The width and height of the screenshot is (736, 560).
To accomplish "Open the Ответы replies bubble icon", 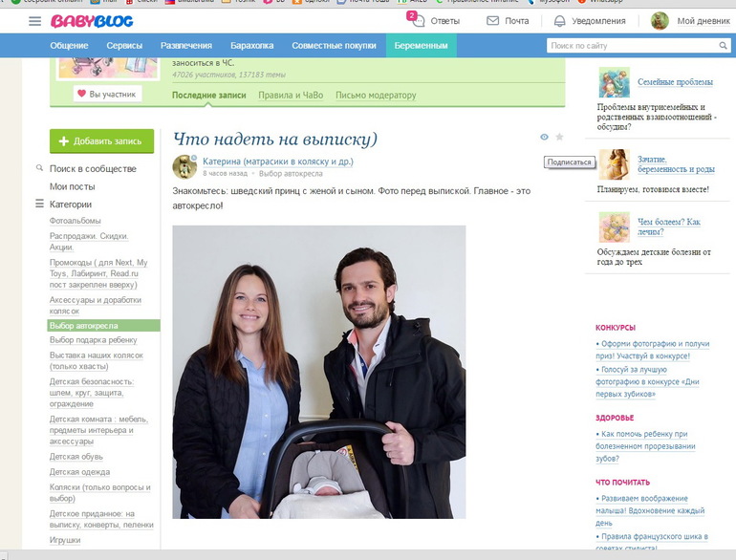I will 416,21.
